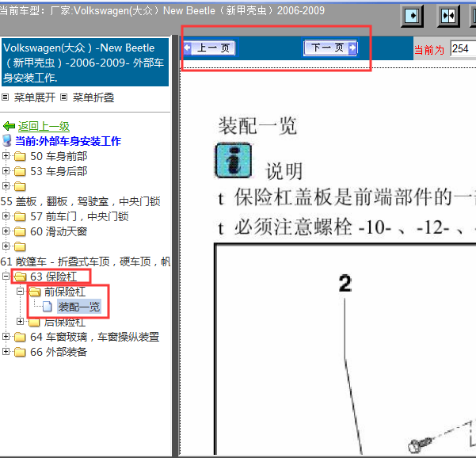Click the open folder icon of 前保险杠
The width and height of the screenshot is (476, 458).
coord(35,292)
